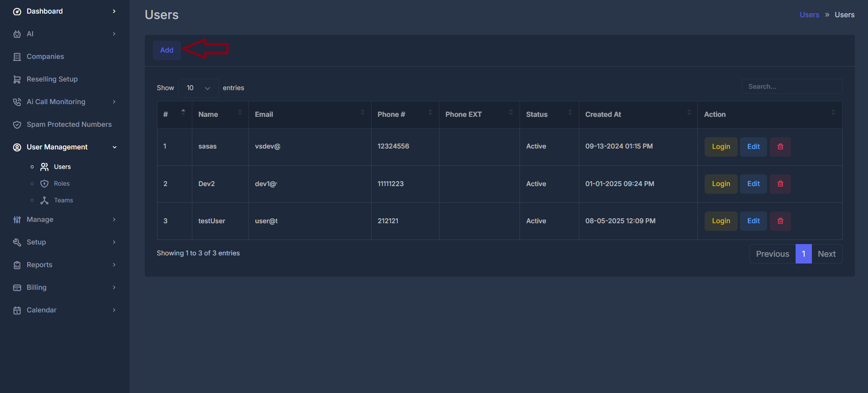The width and height of the screenshot is (868, 393).
Task: Click phone number 11111223
Action: [x=391, y=184]
